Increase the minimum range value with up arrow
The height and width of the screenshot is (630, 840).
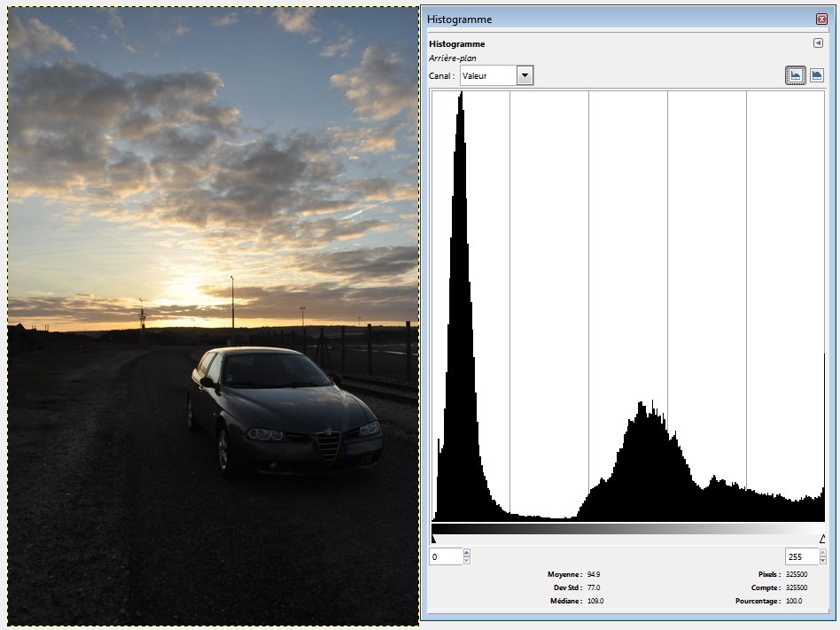point(467,553)
